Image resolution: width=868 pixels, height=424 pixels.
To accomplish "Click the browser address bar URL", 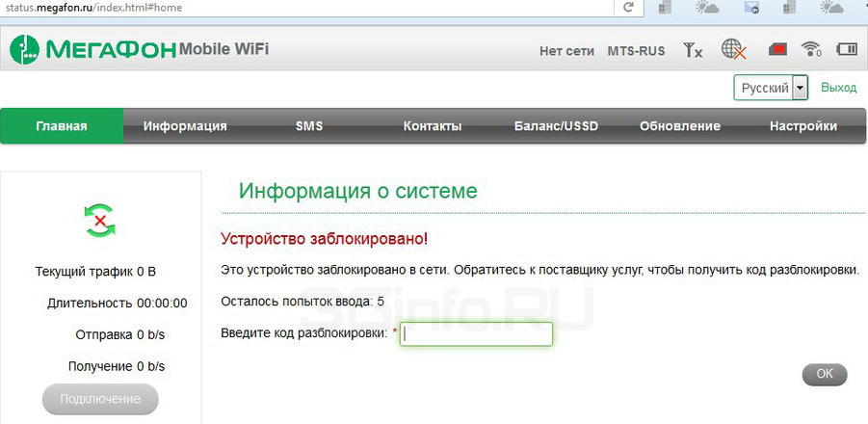I will (93, 8).
